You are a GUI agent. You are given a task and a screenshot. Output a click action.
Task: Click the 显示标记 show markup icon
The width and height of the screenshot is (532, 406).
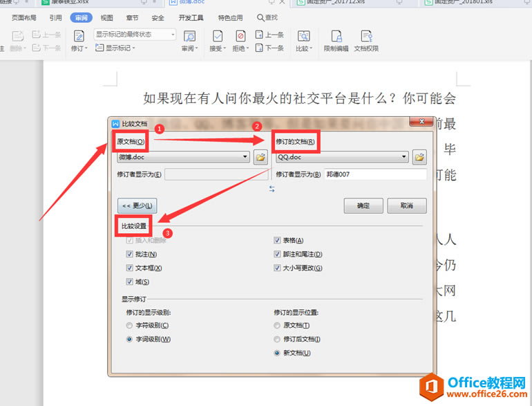(99, 48)
